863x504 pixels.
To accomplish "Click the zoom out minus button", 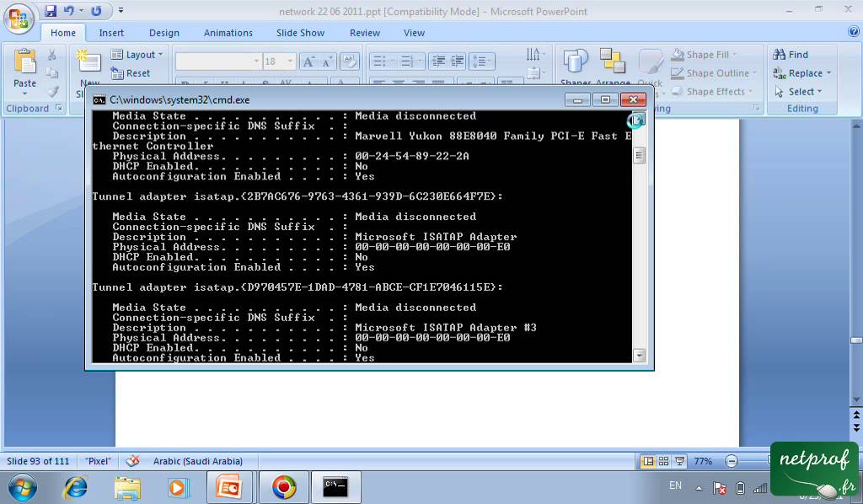I will pos(732,461).
